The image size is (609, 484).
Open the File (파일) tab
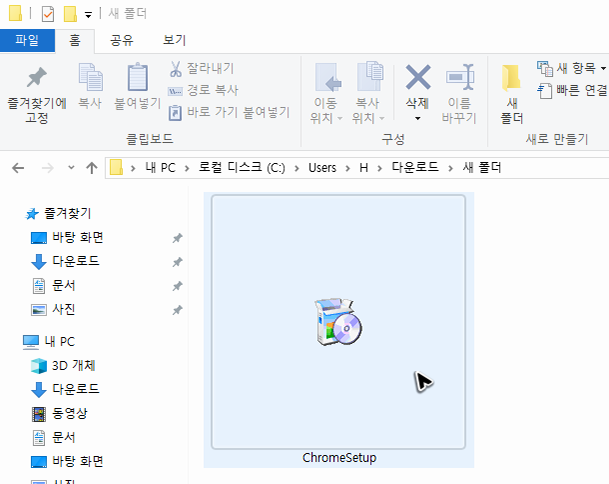pos(27,40)
